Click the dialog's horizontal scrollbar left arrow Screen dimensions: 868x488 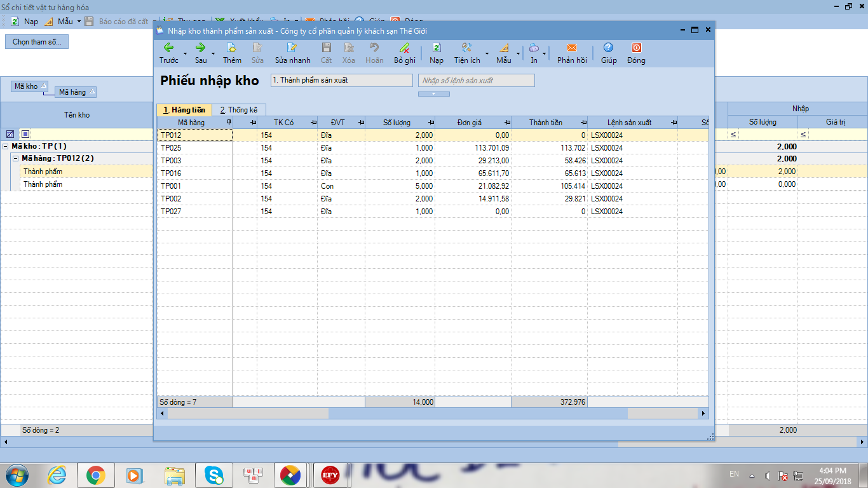pyautogui.click(x=162, y=413)
